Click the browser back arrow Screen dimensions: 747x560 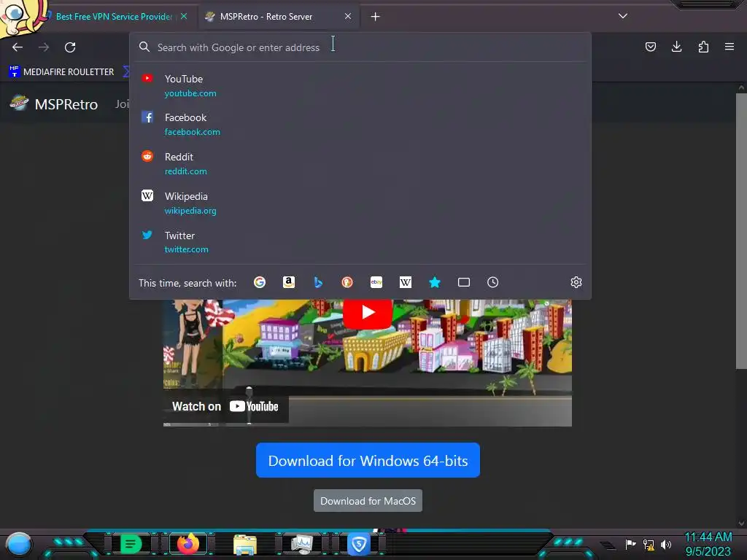click(18, 47)
